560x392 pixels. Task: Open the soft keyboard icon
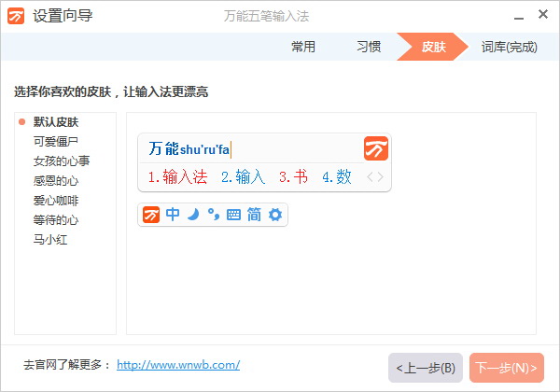233,215
